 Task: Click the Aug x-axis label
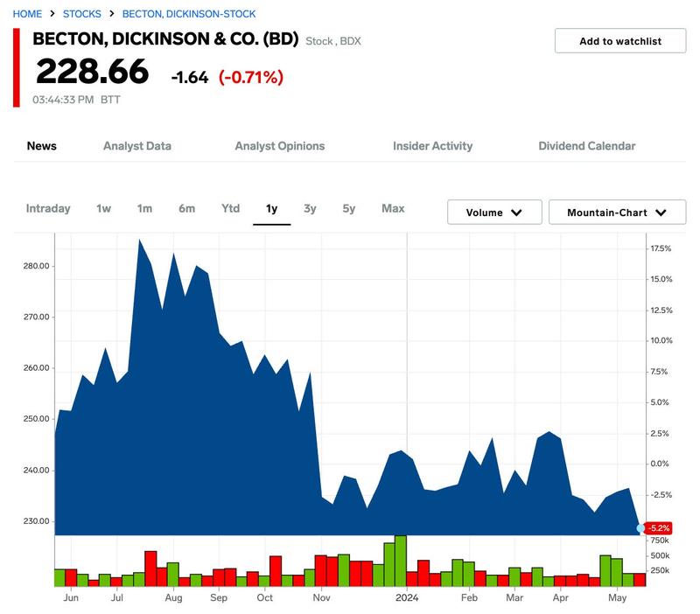[x=173, y=597]
